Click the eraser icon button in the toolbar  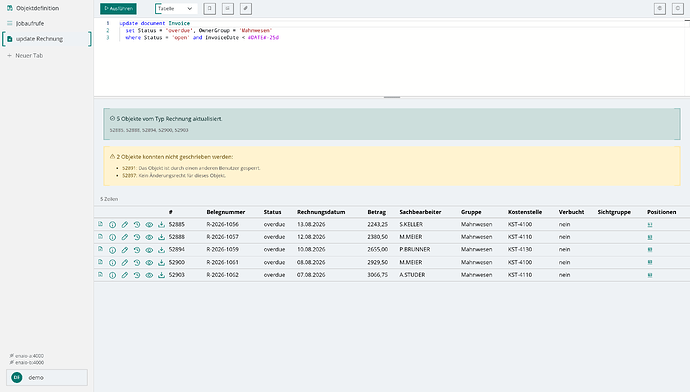click(246, 8)
